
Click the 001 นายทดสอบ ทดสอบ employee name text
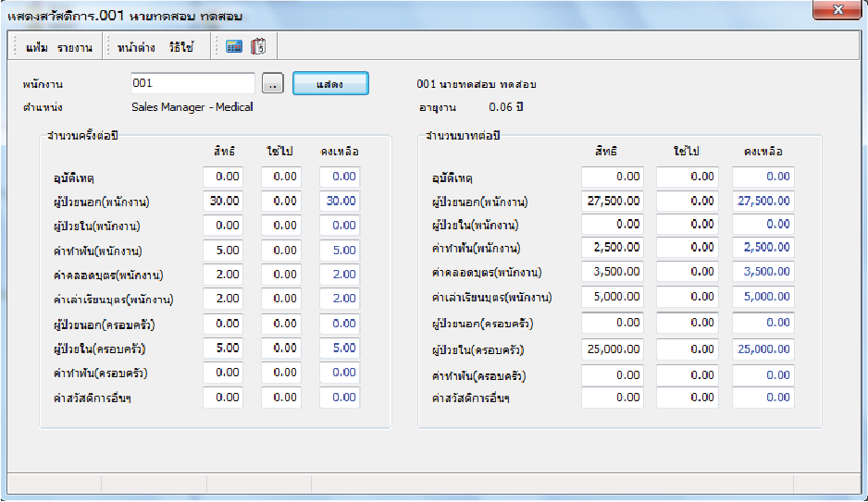point(476,84)
